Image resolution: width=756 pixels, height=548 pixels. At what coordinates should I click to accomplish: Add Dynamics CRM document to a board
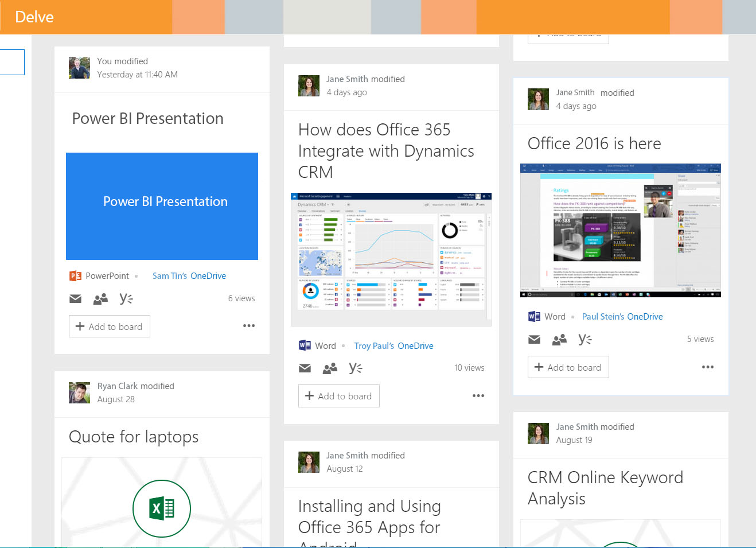coord(339,396)
